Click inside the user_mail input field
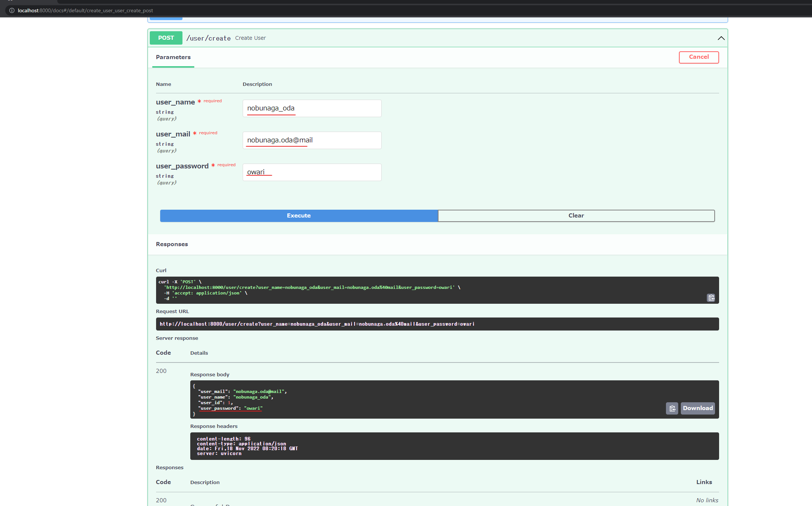The height and width of the screenshot is (506, 812). click(x=312, y=140)
